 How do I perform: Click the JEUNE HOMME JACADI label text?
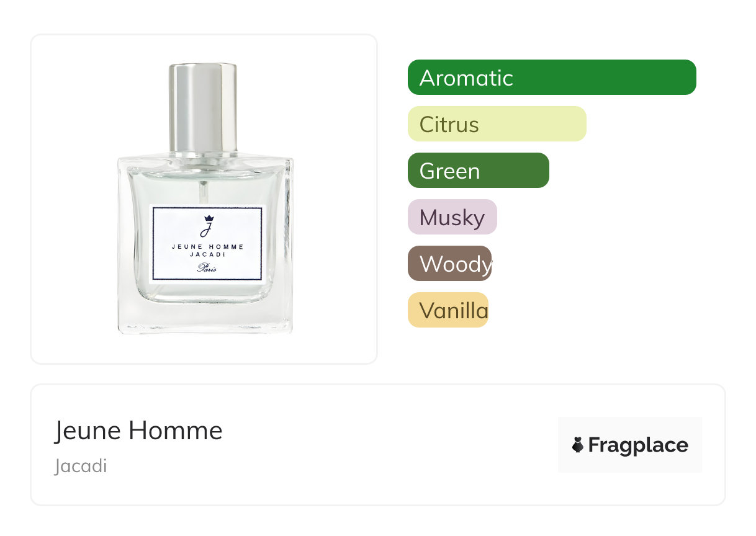click(208, 250)
